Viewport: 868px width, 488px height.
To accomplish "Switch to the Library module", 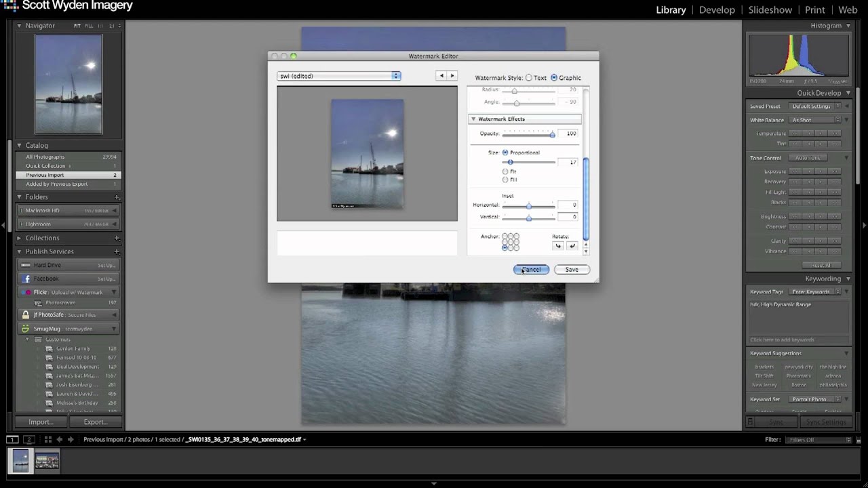I will pos(671,9).
